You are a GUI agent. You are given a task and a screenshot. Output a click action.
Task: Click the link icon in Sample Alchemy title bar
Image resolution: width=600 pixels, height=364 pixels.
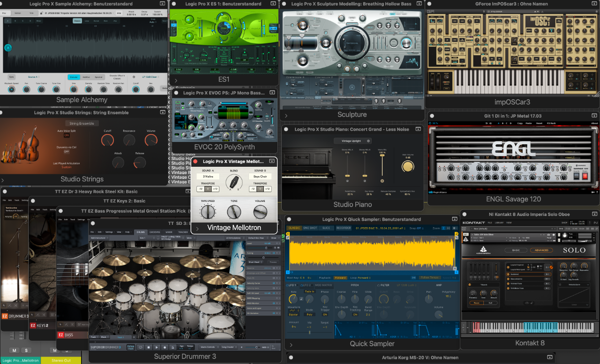pyautogui.click(x=162, y=3)
